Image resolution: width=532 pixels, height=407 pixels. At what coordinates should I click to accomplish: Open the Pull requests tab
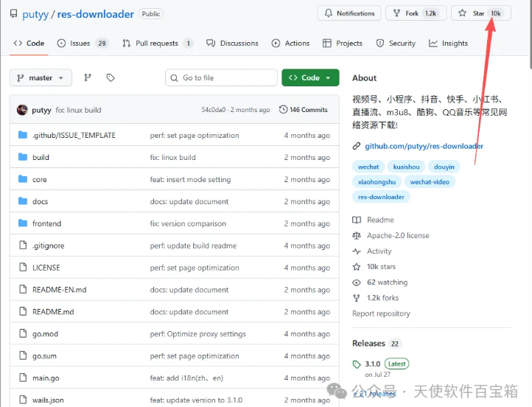(158, 43)
